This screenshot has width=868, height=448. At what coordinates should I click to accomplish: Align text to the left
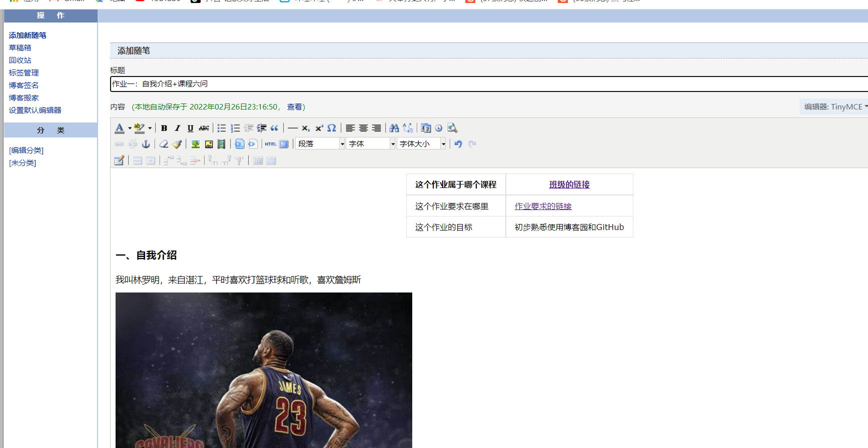tap(350, 128)
